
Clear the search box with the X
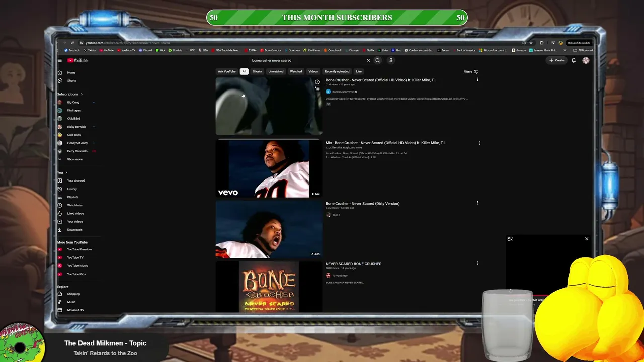click(368, 60)
